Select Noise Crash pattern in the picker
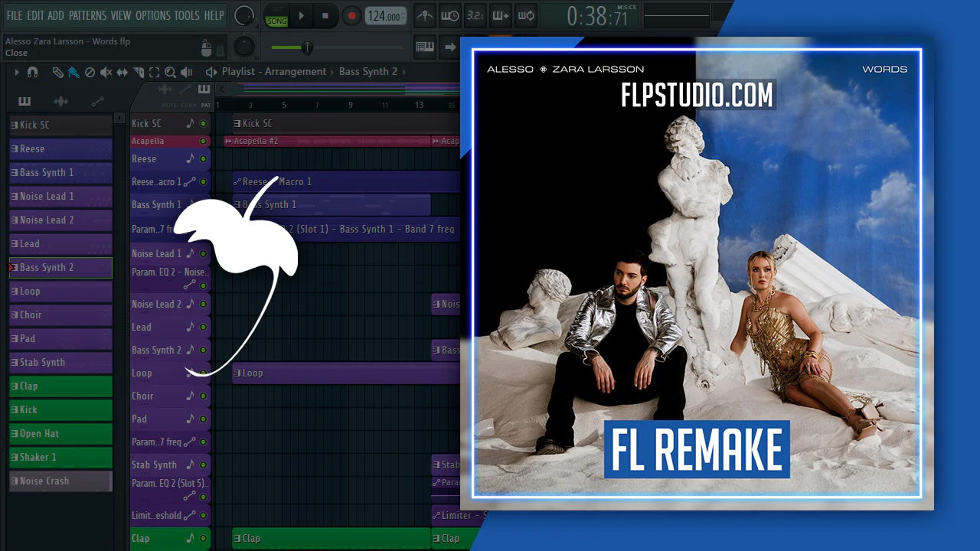This screenshot has height=551, width=980. pyautogui.click(x=60, y=481)
